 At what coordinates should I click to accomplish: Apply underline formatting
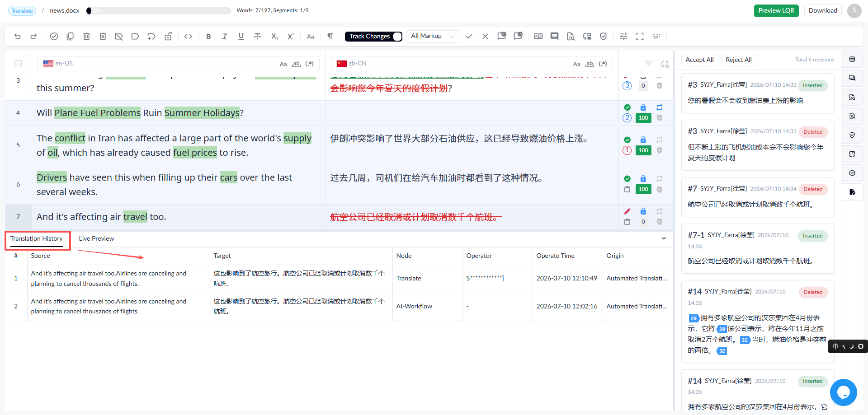pos(241,37)
